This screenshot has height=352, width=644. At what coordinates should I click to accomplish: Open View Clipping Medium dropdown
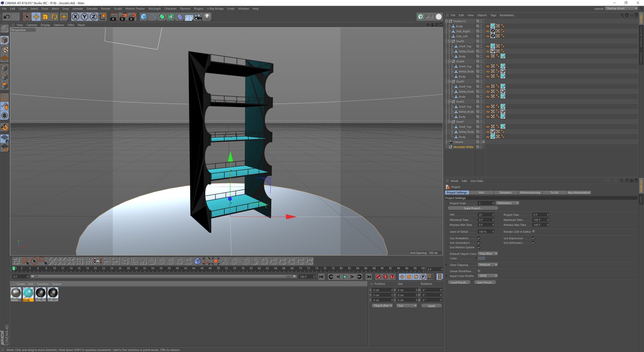(x=488, y=265)
